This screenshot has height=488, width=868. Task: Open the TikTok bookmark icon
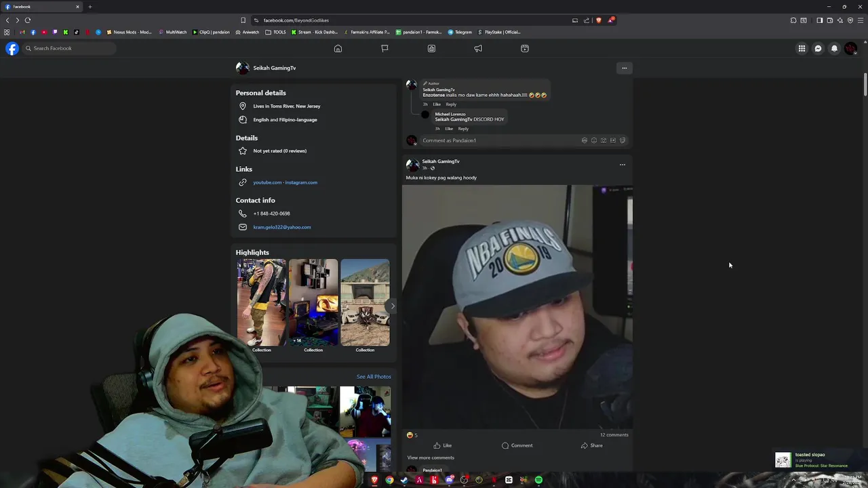pyautogui.click(x=77, y=32)
